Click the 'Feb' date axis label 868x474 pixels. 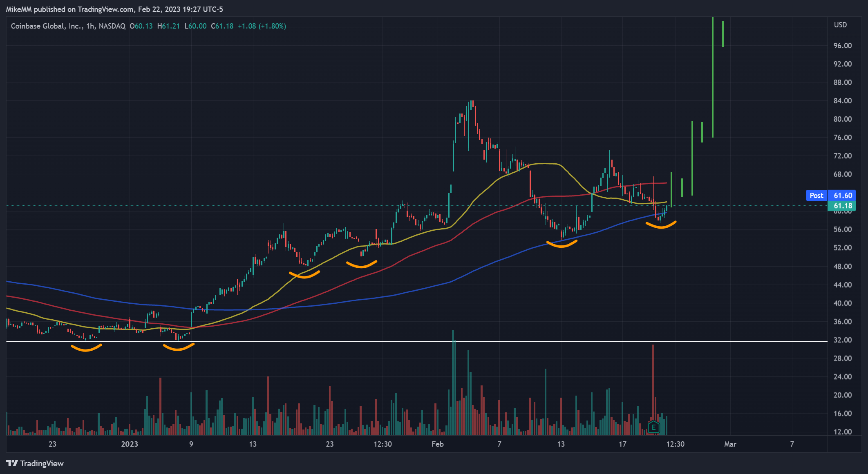(x=438, y=444)
